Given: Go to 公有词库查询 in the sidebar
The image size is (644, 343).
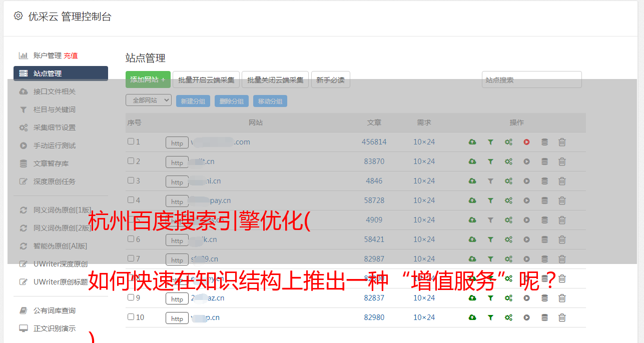Looking at the screenshot, I should click(x=55, y=310).
